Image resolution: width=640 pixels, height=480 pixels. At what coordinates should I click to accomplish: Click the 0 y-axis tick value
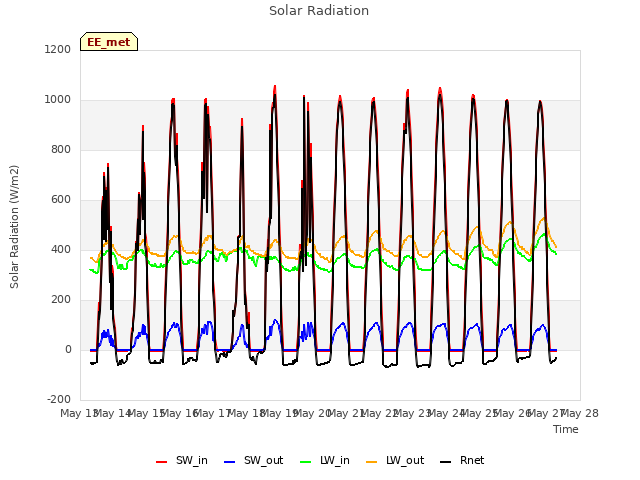(68, 349)
